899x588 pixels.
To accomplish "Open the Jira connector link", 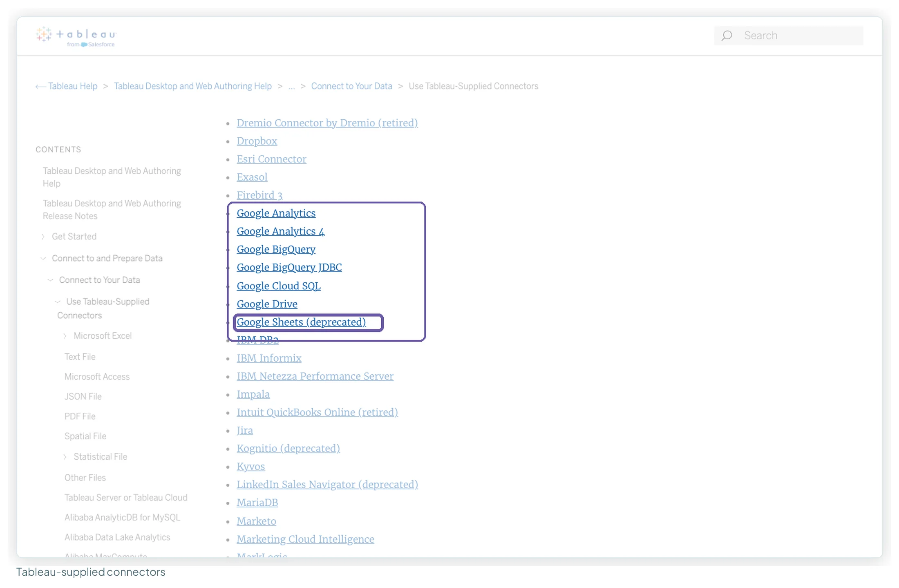I will coord(244,430).
